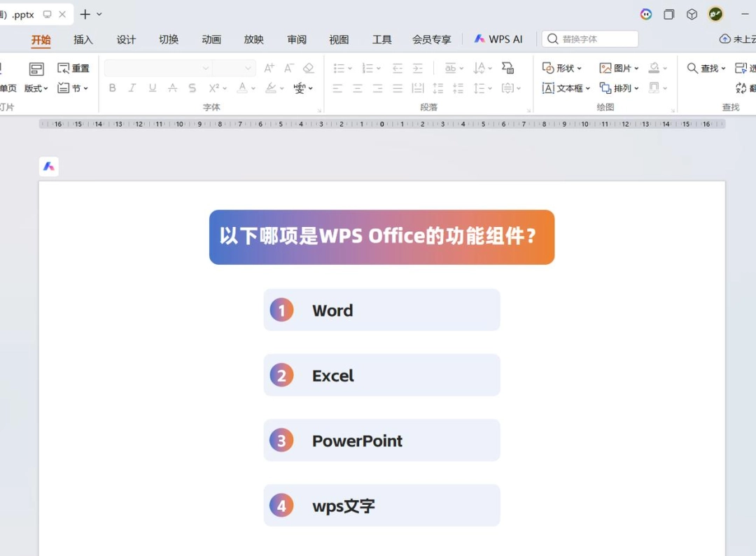Select the wps文字 option on the slide

pyautogui.click(x=382, y=506)
